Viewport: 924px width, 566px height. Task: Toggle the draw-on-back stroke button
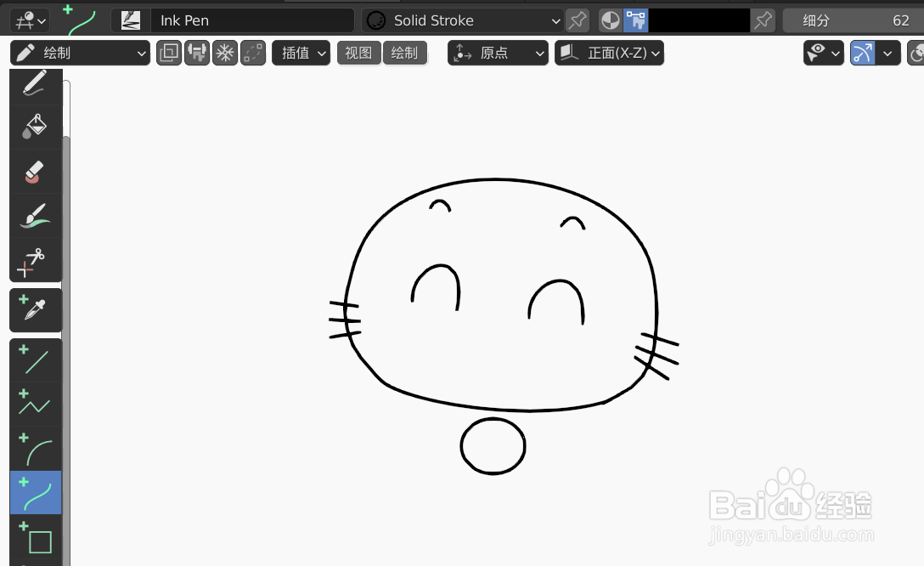tap(253, 53)
